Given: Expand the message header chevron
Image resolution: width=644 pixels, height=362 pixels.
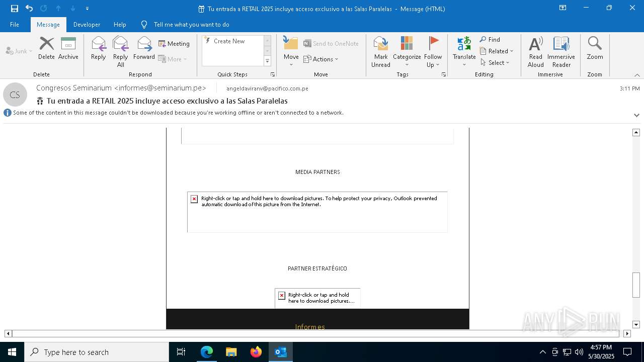Looking at the screenshot, I should (x=636, y=115).
